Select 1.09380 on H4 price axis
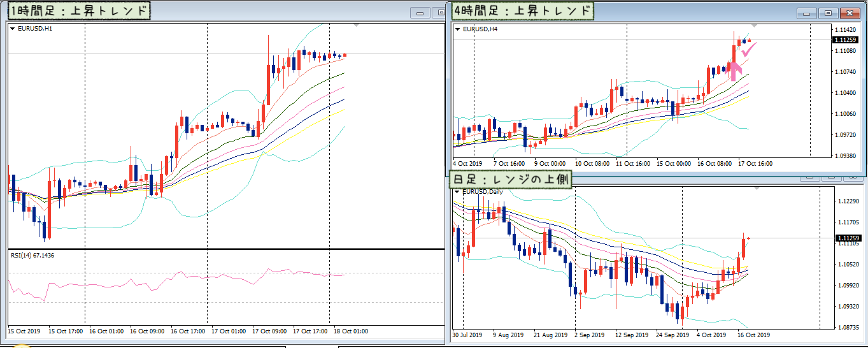The width and height of the screenshot is (868, 348). [x=844, y=156]
